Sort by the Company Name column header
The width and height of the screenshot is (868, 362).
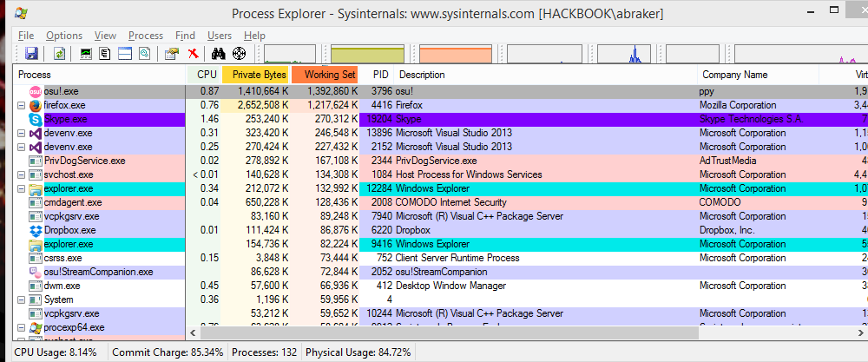click(x=758, y=75)
